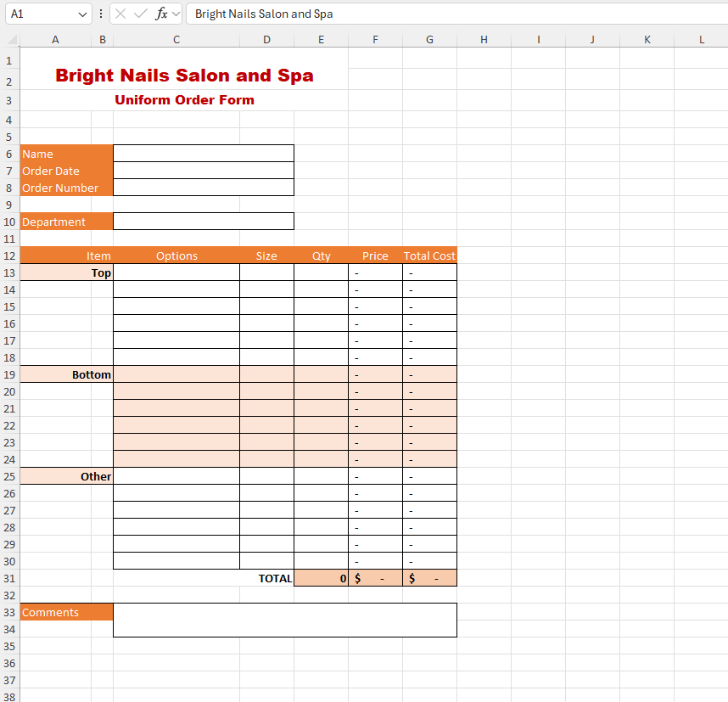Select column A header

pyautogui.click(x=55, y=40)
